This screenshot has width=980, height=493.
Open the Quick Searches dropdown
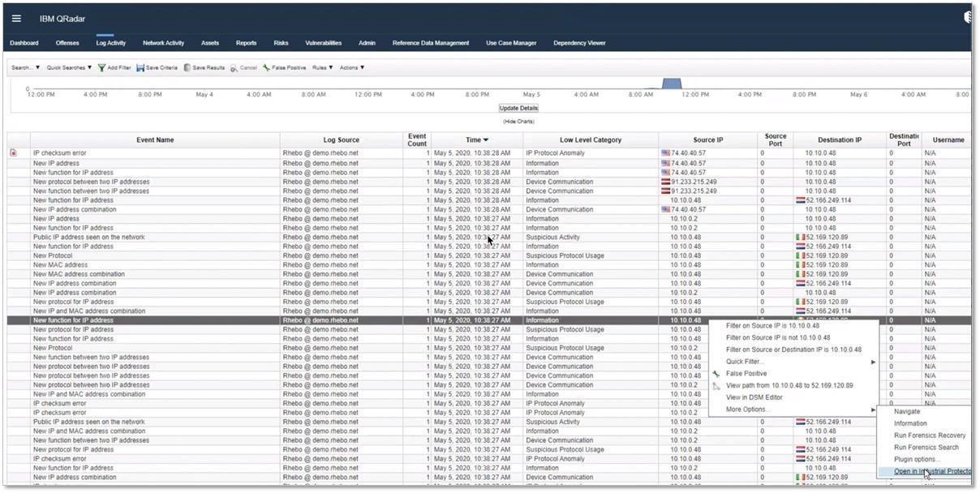[69, 68]
